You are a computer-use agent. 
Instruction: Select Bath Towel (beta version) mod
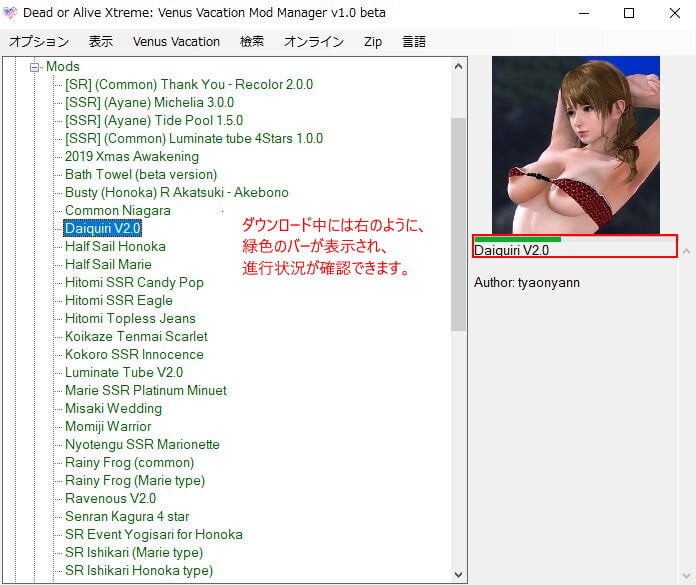(x=141, y=174)
